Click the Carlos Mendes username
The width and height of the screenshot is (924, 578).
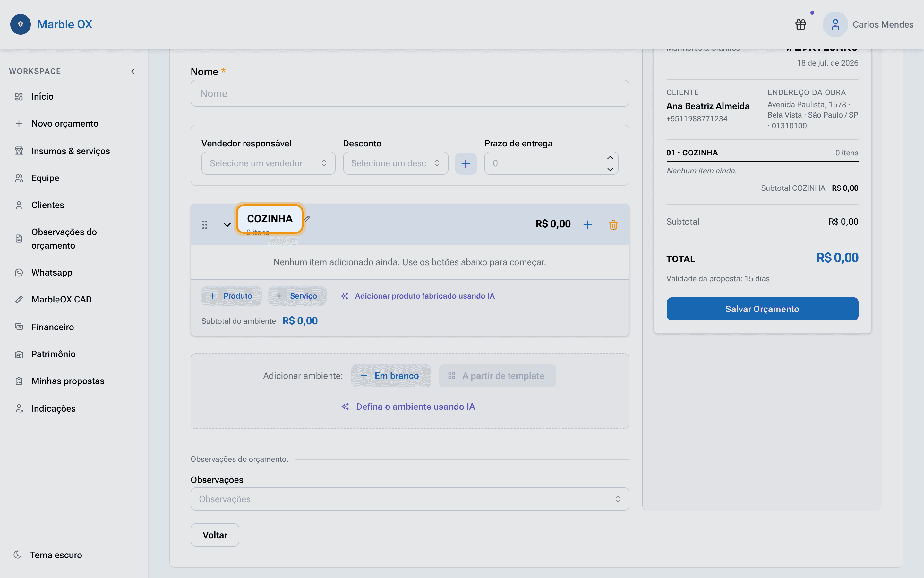883,24
